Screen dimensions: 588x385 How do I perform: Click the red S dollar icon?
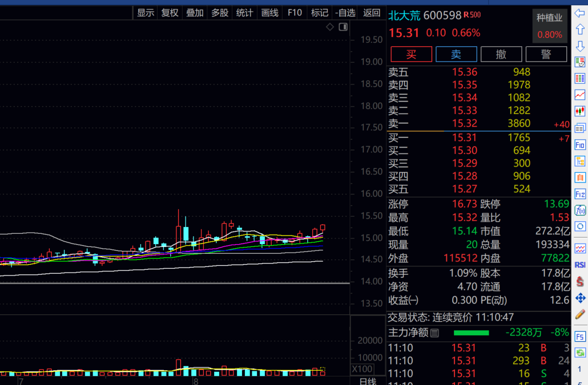[580, 281]
